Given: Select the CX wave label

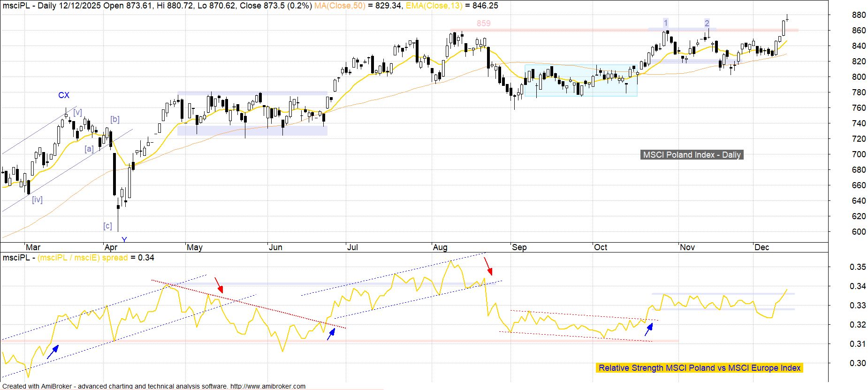Looking at the screenshot, I should tap(64, 95).
